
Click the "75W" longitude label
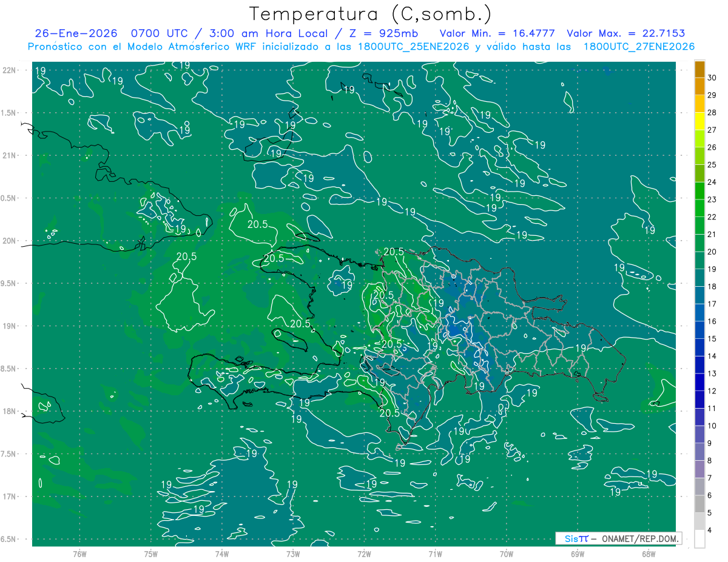[x=150, y=554]
